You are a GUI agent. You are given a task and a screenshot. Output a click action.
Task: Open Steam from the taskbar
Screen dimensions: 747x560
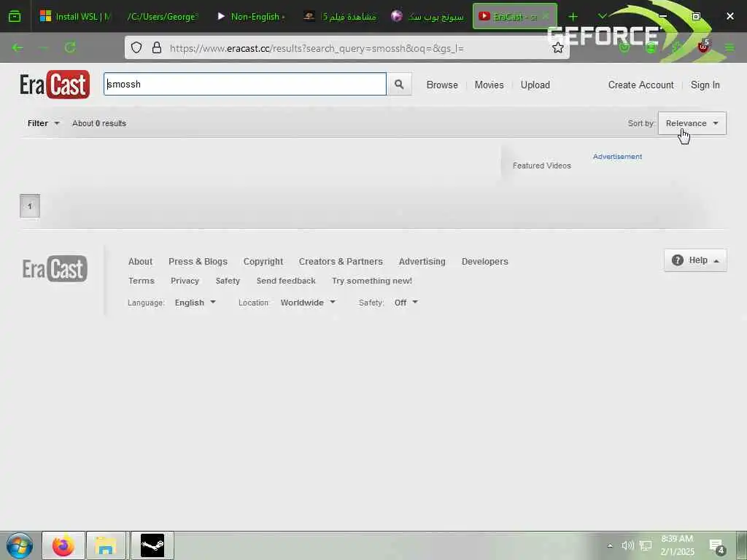tap(152, 545)
